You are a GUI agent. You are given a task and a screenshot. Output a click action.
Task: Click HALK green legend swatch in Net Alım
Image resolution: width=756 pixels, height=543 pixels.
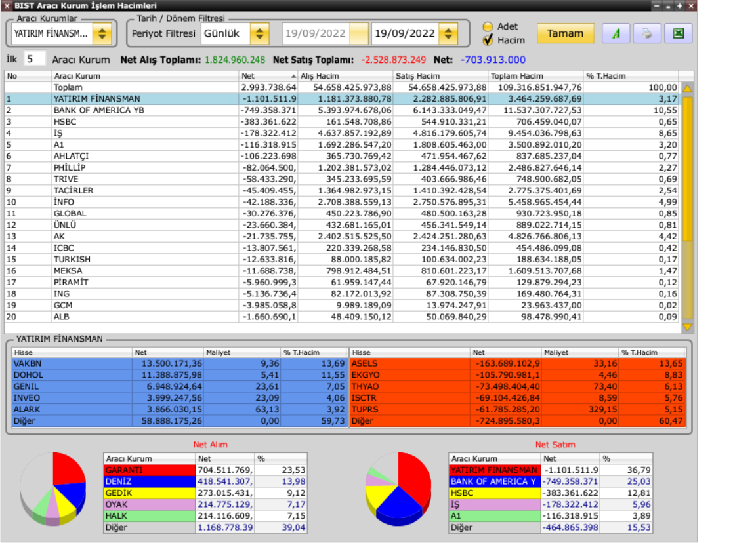point(150,516)
